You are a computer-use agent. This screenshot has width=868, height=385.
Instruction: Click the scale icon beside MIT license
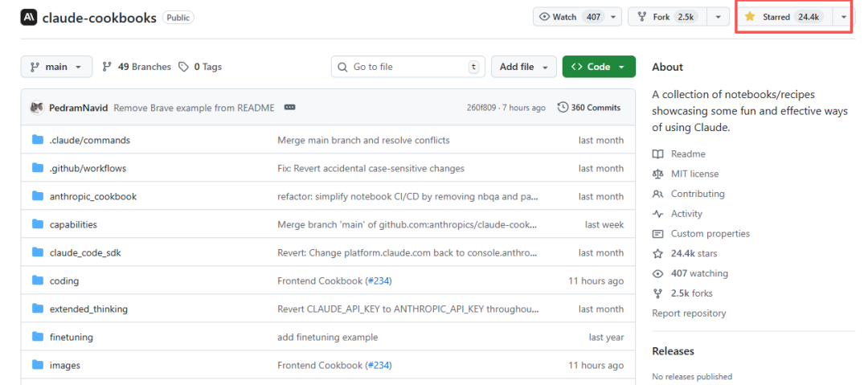[x=657, y=174]
